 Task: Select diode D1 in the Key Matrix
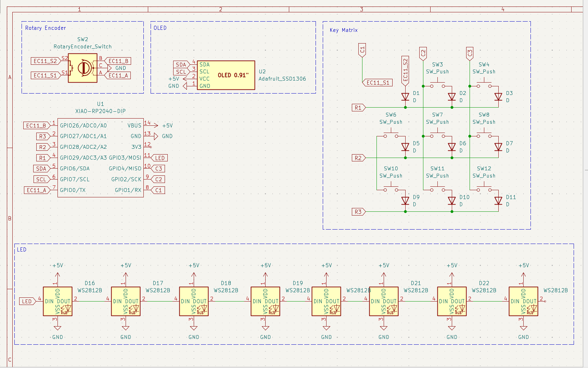(405, 97)
